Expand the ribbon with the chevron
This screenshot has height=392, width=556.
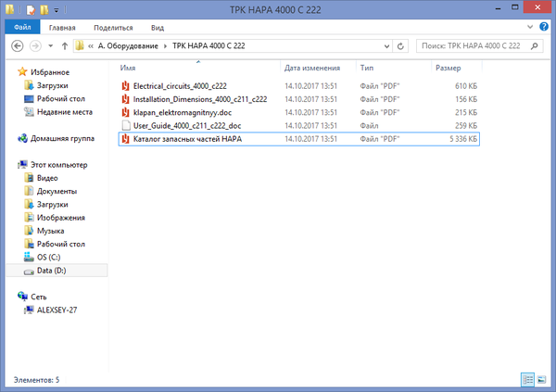[x=530, y=27]
